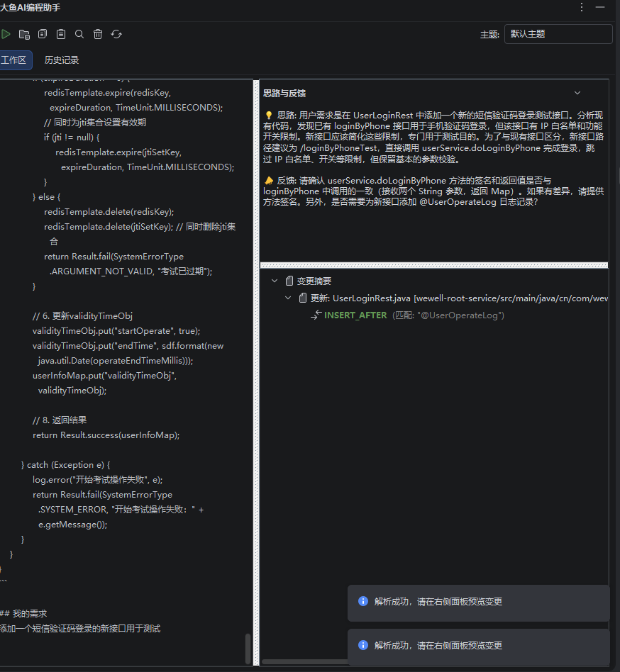
Task: Click the bell 反馈 icon
Action: click(x=268, y=181)
